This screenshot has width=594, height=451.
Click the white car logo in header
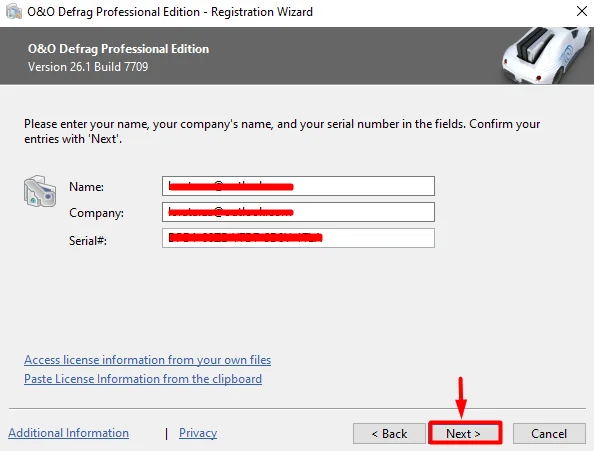(x=547, y=55)
